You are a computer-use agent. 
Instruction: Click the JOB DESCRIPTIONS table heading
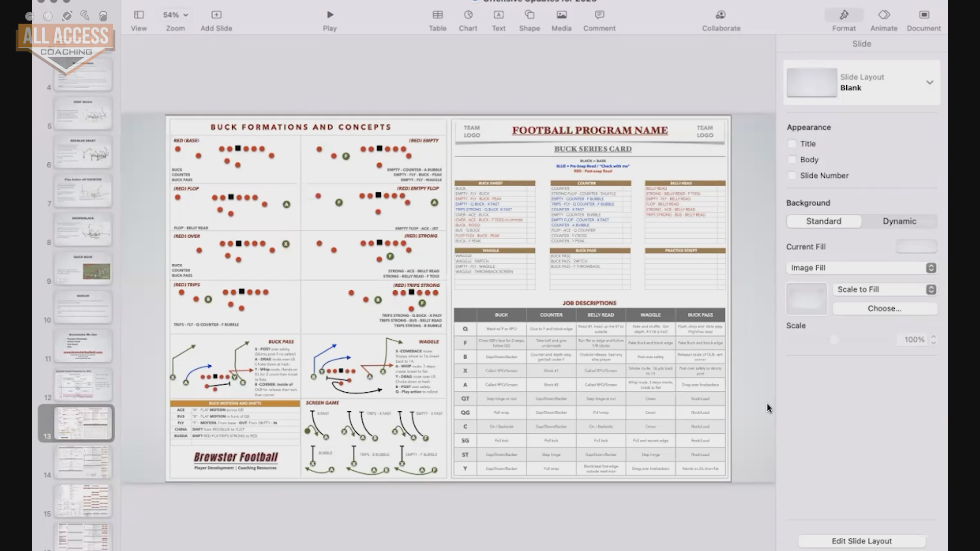tap(590, 303)
